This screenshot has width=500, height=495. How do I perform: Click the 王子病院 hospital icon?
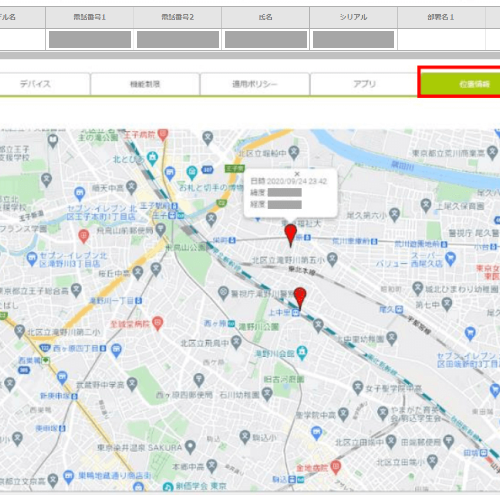(163, 134)
